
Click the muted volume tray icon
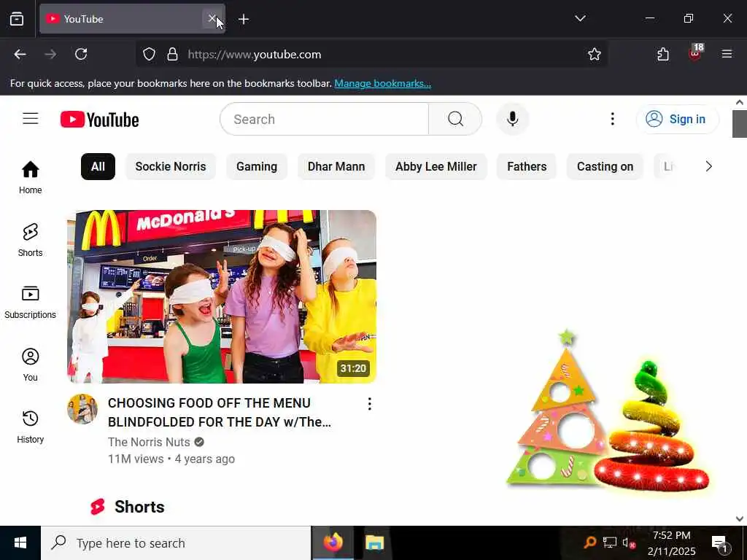(629, 542)
